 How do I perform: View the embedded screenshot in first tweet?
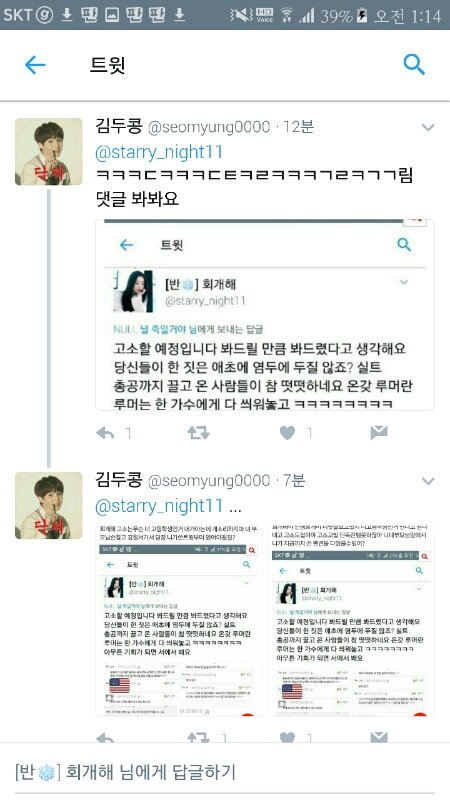pos(265,315)
